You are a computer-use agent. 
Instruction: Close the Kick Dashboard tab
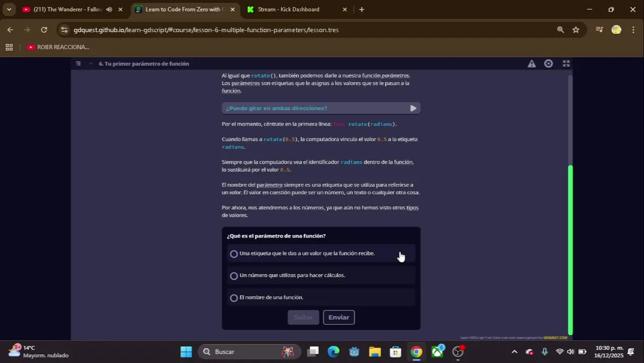coord(345,9)
